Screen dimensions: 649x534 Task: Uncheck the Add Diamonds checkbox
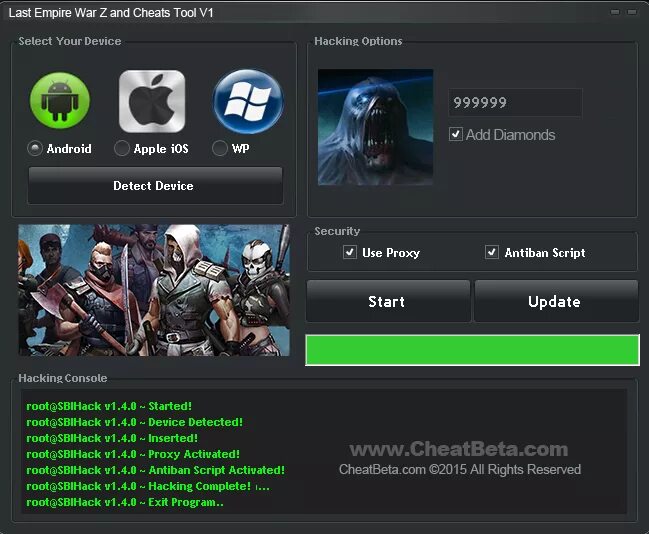click(x=456, y=134)
